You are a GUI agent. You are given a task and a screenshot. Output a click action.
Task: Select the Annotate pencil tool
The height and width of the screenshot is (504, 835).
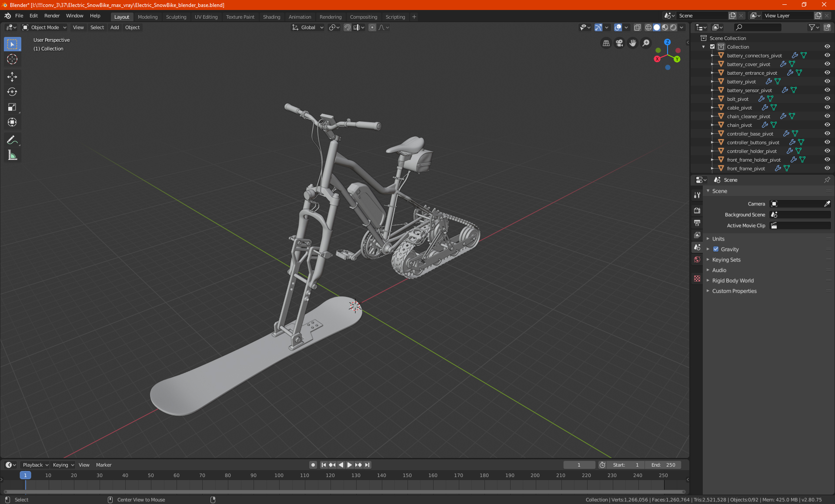(12, 140)
